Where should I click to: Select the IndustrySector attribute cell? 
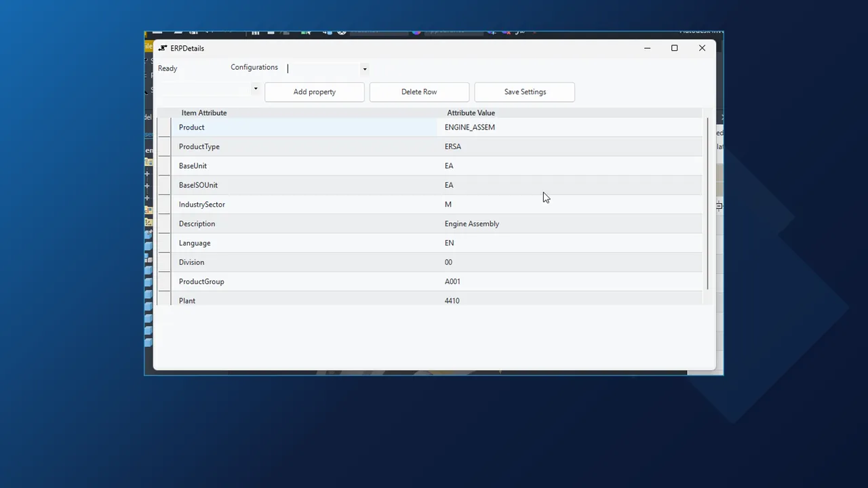(305, 205)
